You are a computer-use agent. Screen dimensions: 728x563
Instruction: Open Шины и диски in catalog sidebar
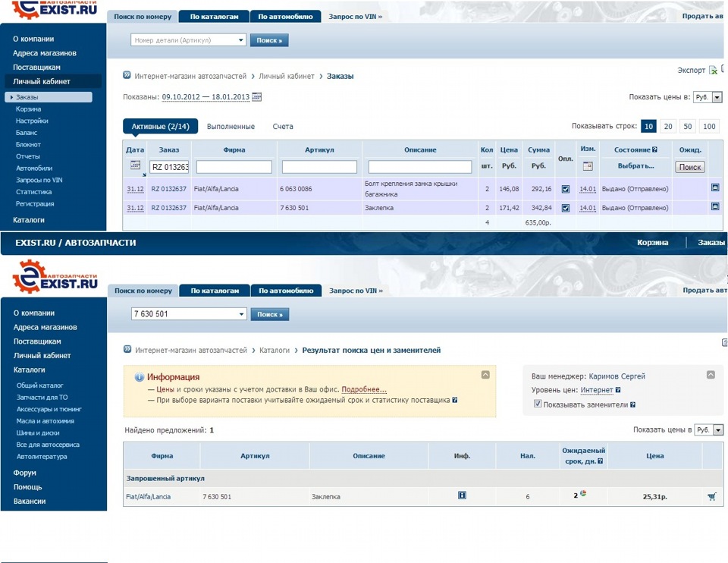click(x=38, y=432)
